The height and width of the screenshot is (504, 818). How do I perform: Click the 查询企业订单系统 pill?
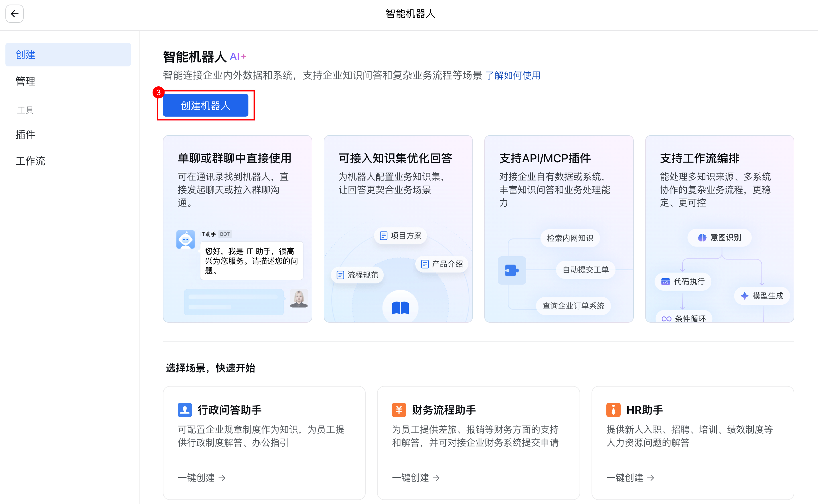click(x=573, y=306)
